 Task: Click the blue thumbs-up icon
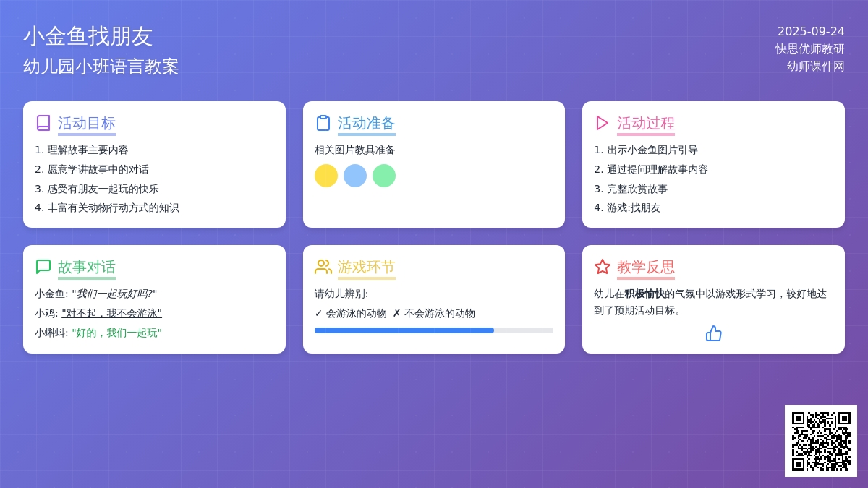tap(713, 333)
